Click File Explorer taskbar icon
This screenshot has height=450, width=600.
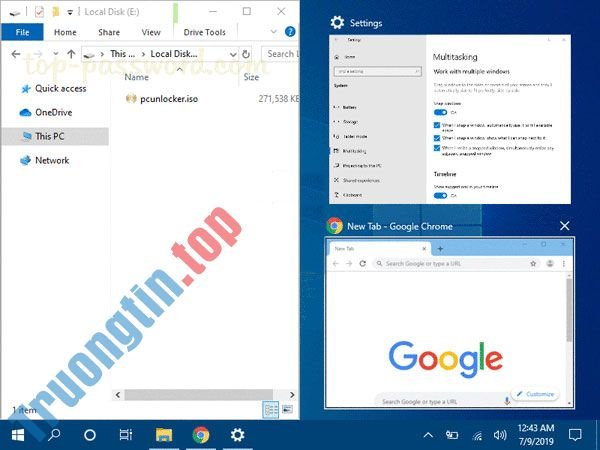point(164,435)
